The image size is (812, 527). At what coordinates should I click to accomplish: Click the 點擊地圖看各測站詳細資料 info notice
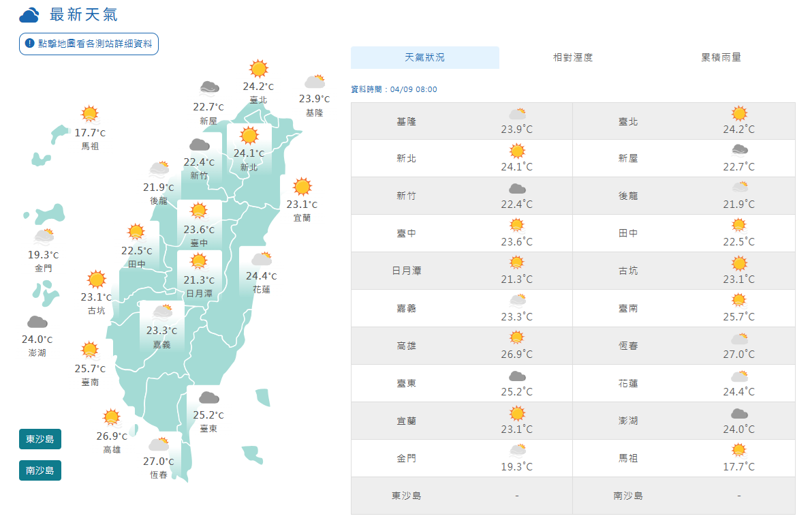[89, 44]
